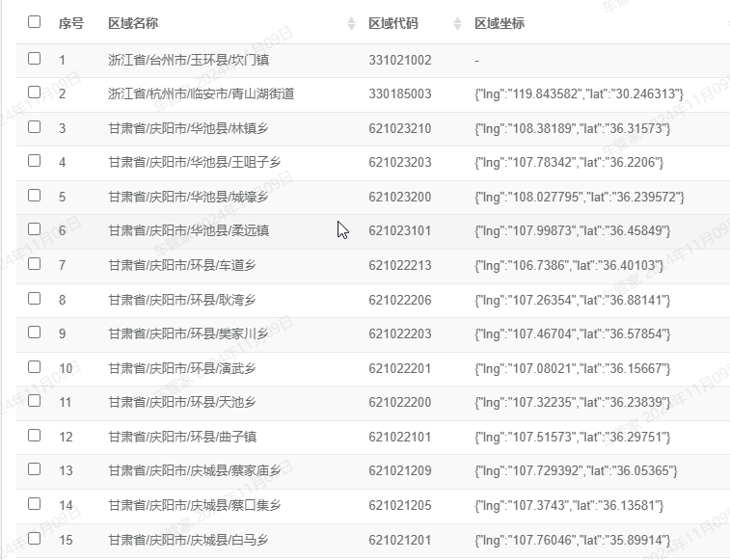Toggle the select-all checkbox in the header
Viewport: 730px width, 560px height.
pos(35,22)
